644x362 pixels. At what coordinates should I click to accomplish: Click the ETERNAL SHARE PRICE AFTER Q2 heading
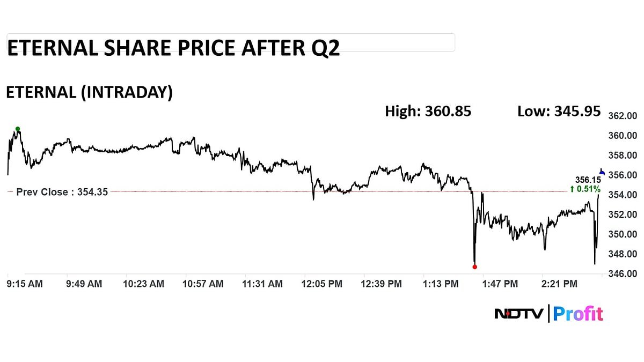[x=173, y=48]
